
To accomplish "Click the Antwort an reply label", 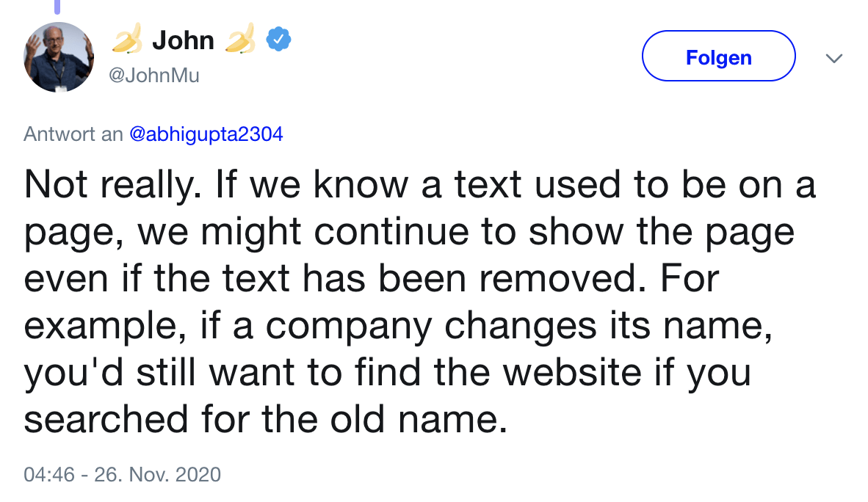I will coord(73,134).
